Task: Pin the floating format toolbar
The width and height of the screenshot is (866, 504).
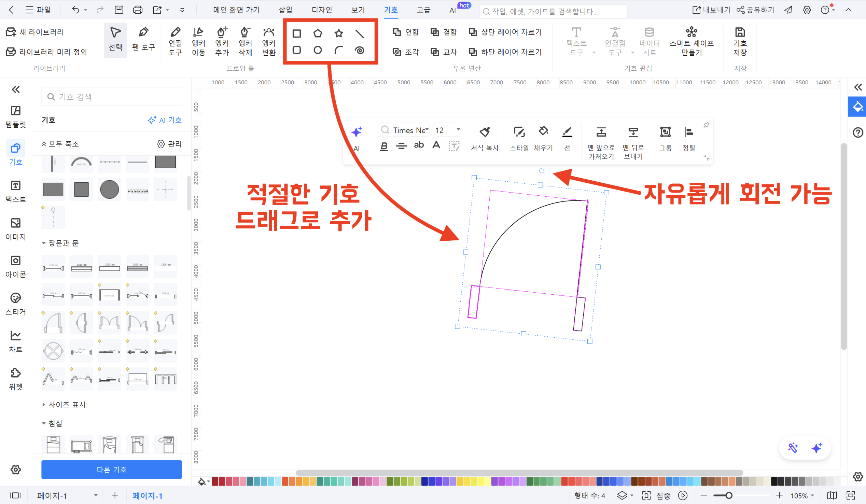Action: coord(706,125)
